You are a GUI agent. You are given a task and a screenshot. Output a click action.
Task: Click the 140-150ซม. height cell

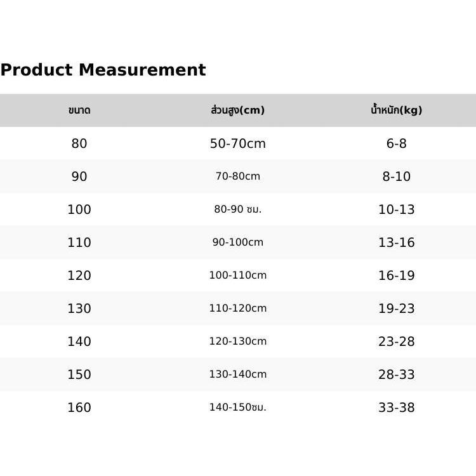pyautogui.click(x=237, y=407)
